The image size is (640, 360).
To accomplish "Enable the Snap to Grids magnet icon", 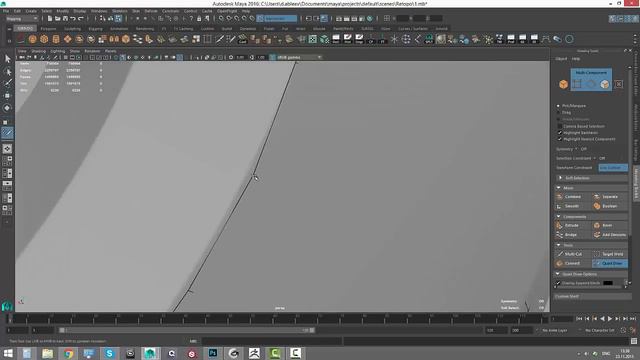I will [221, 18].
